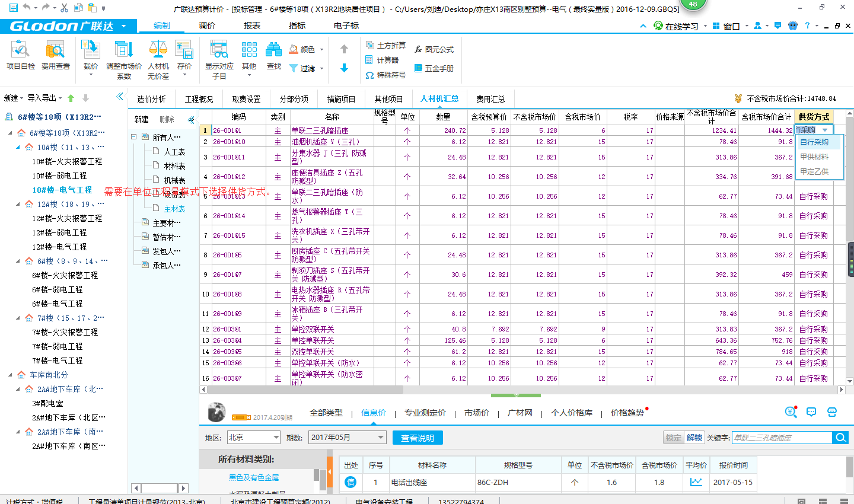
Task: Open the 颜色 color tool
Action: pos(306,49)
